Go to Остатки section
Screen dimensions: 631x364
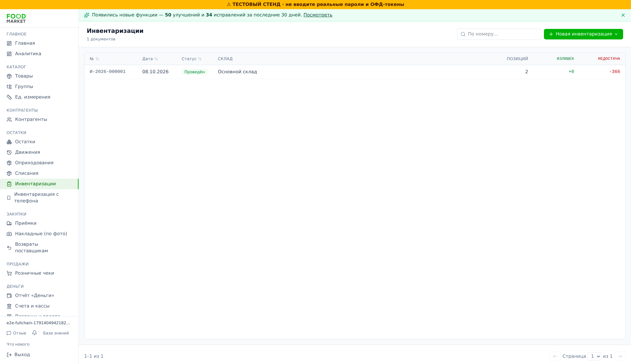(39, 142)
